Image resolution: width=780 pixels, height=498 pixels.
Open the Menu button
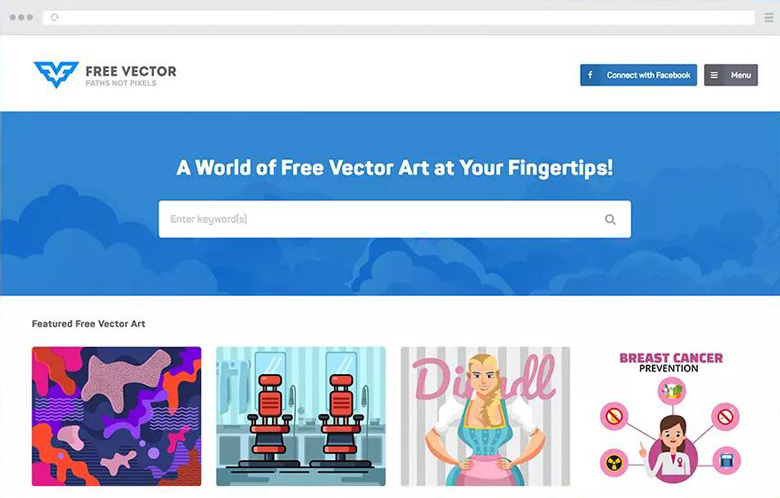pyautogui.click(x=731, y=75)
